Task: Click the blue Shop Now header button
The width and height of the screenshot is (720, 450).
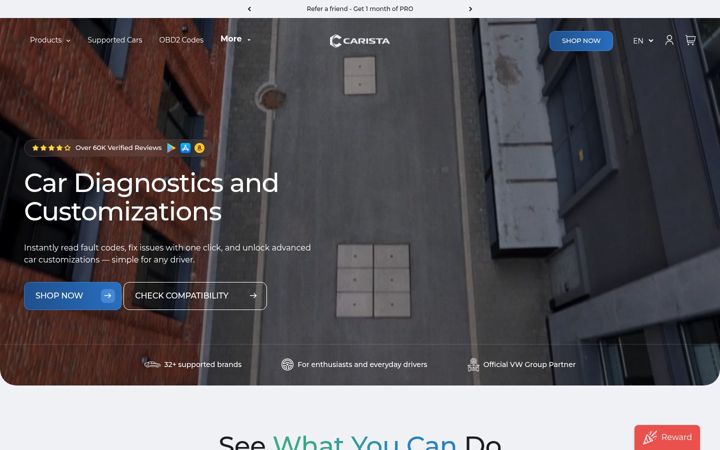Action: point(581,41)
